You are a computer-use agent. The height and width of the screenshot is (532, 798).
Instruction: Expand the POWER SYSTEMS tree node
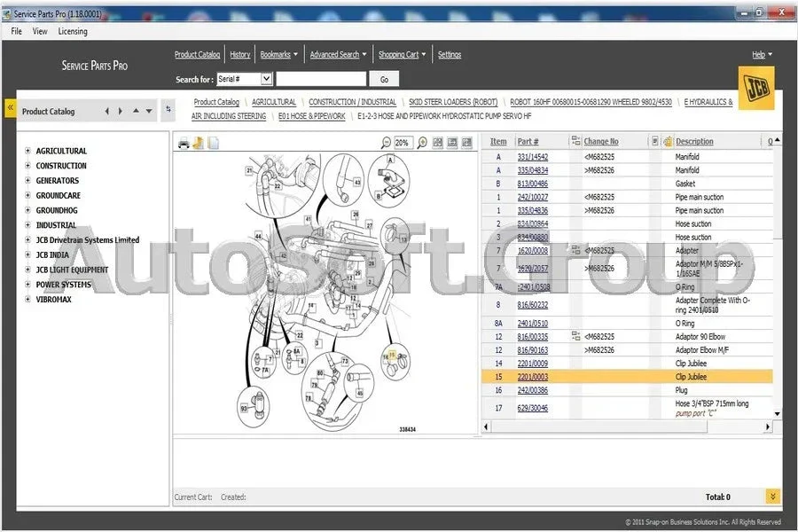pyautogui.click(x=28, y=284)
